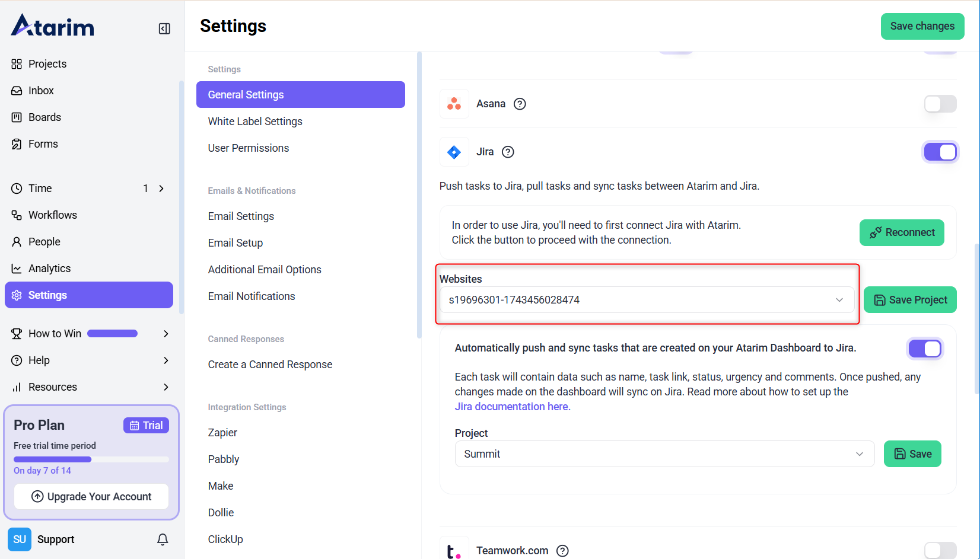This screenshot has width=980, height=559.
Task: Click the Jira help question mark icon
Action: (x=508, y=152)
